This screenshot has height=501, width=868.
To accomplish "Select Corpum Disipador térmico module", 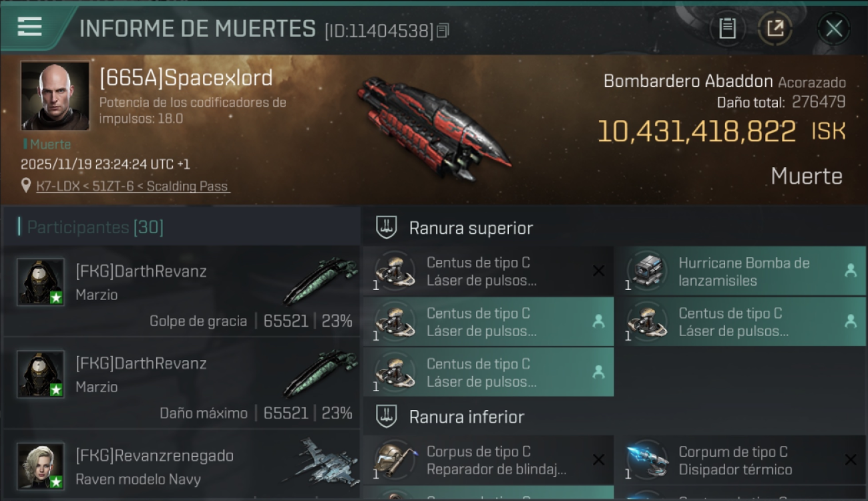I will pos(740,460).
